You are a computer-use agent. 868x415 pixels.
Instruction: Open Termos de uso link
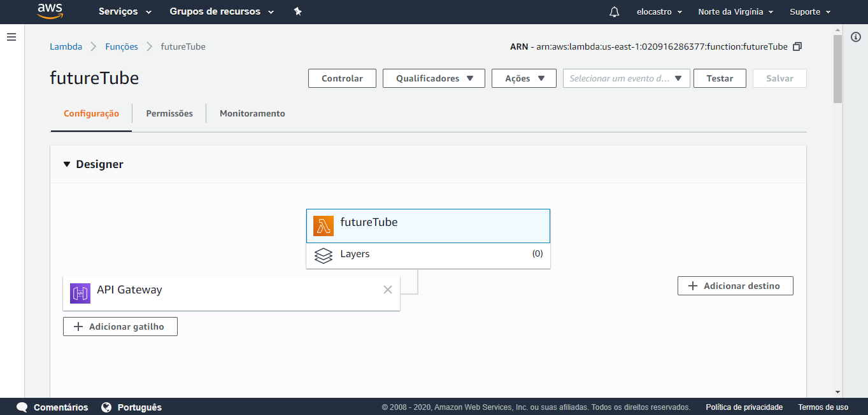point(823,407)
